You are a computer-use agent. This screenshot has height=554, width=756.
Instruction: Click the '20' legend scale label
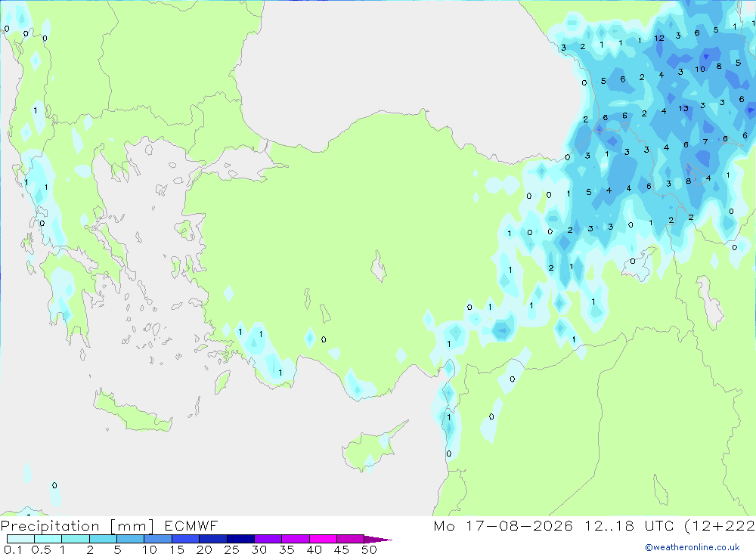204,549
